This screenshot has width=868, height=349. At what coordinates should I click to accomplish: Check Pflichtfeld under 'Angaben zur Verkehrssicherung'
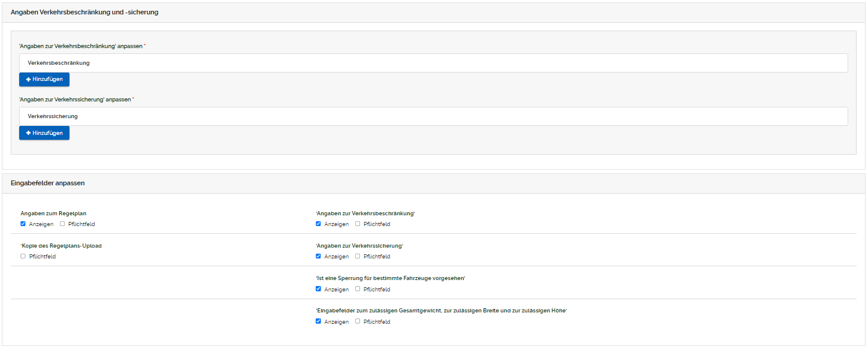(x=358, y=257)
